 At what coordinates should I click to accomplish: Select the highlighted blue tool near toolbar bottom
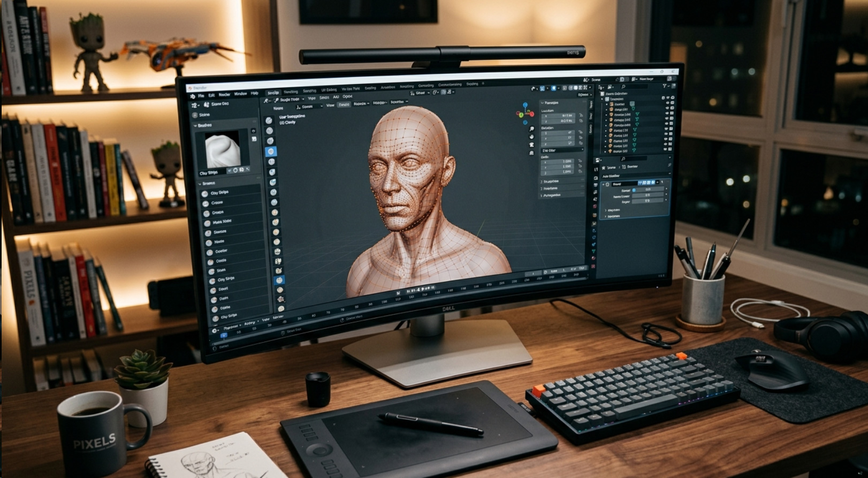click(x=279, y=280)
